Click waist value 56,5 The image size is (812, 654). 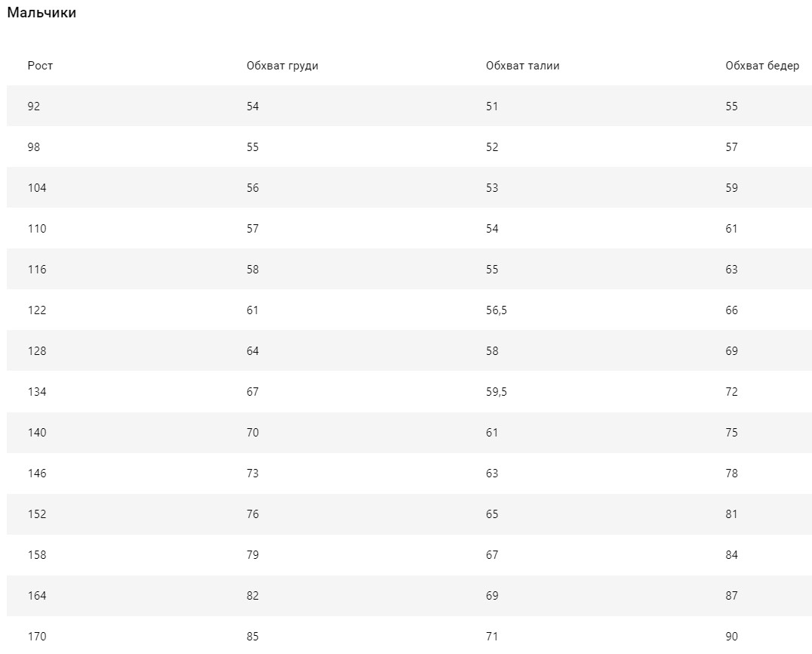(x=496, y=310)
